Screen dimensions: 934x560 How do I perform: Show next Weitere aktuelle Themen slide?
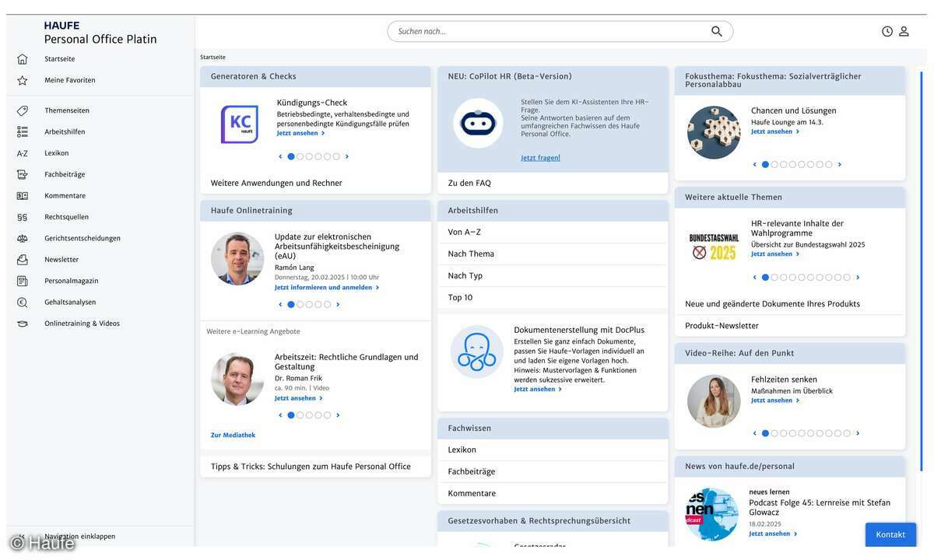click(858, 278)
